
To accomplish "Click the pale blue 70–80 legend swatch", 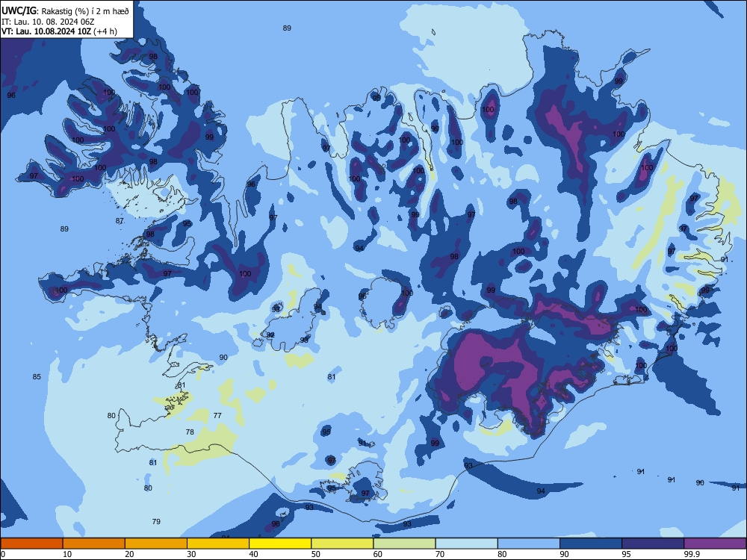I will 466,544.
